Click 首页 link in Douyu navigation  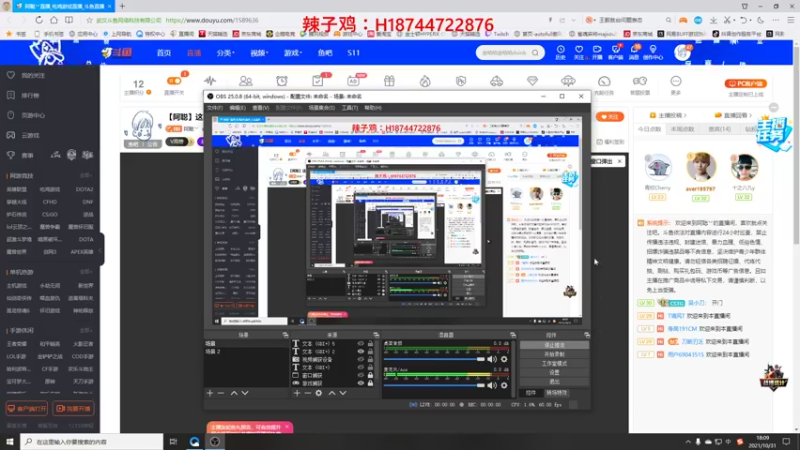(164, 53)
